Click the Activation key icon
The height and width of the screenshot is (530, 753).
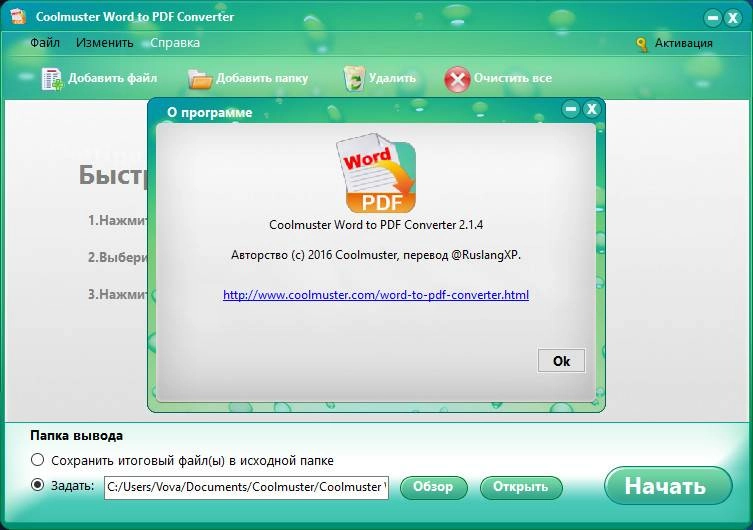pos(642,44)
